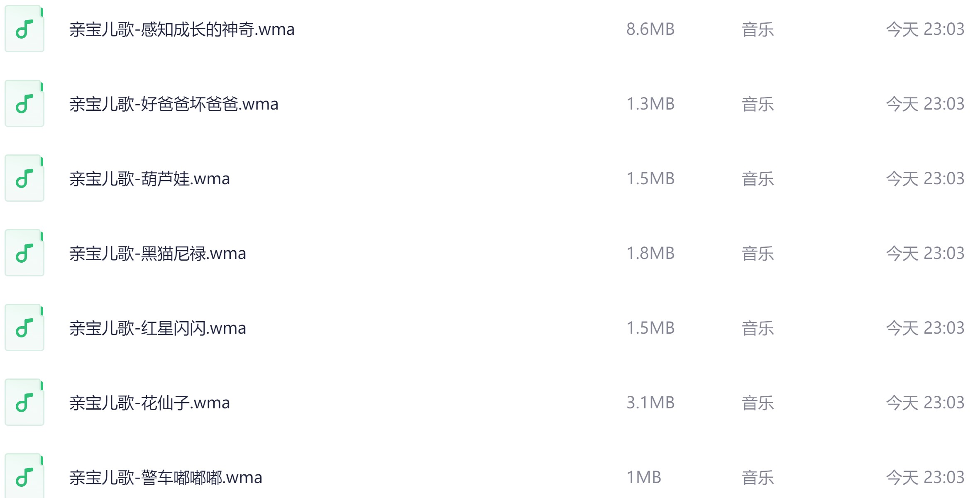
Task: Click the green note icon on the first row
Action: [24, 29]
